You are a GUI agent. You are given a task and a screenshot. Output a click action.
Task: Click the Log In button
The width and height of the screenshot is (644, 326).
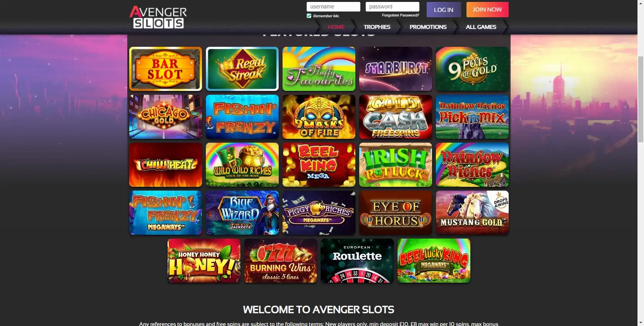pyautogui.click(x=444, y=10)
